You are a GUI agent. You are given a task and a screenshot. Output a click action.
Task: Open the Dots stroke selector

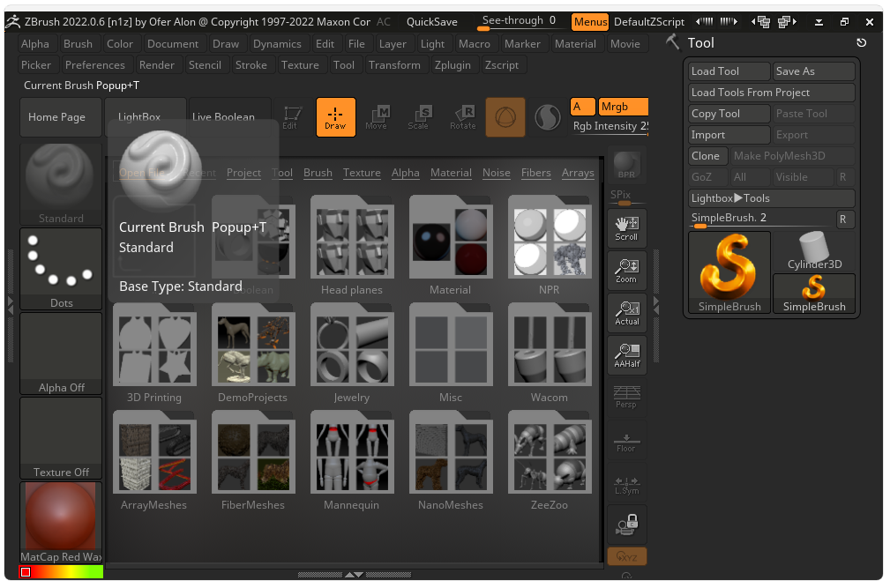pyautogui.click(x=61, y=270)
